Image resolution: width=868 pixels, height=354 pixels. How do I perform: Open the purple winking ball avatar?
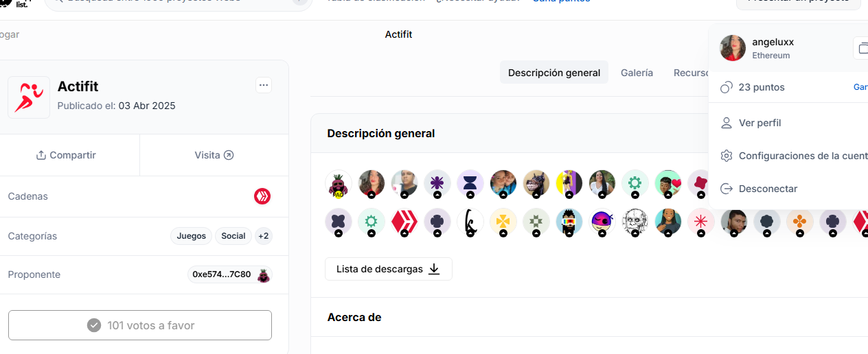pos(602,222)
